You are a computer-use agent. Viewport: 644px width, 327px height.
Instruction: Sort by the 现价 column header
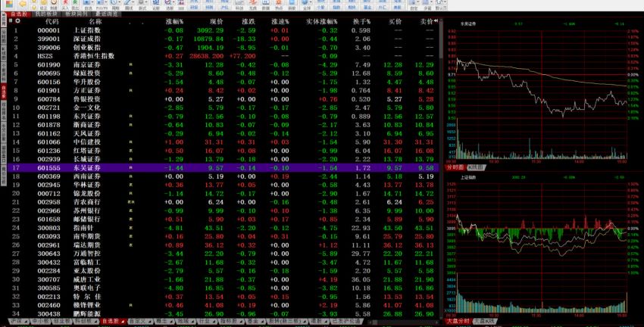(x=217, y=21)
